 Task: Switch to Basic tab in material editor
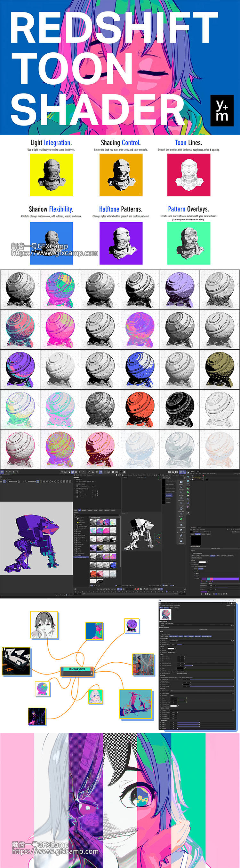[162, 608]
